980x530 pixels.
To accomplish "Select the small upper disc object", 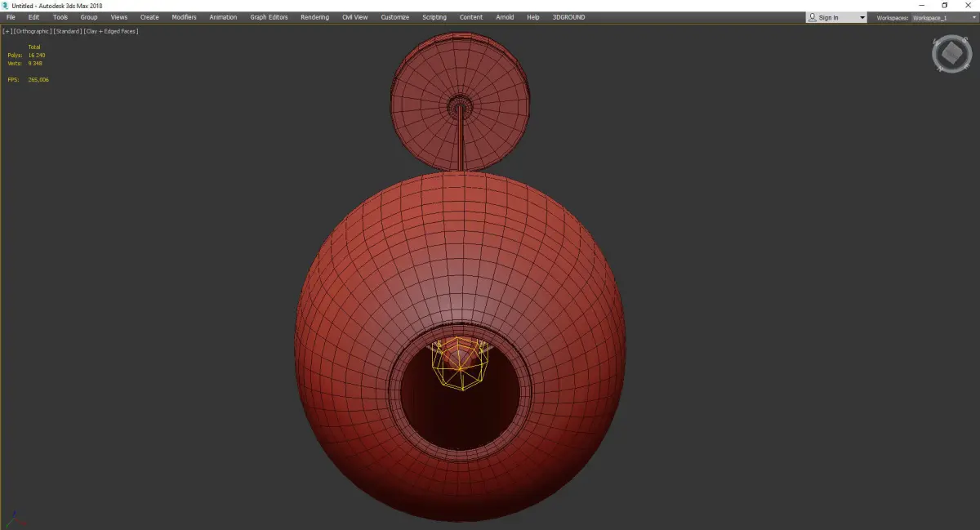I will 461,104.
